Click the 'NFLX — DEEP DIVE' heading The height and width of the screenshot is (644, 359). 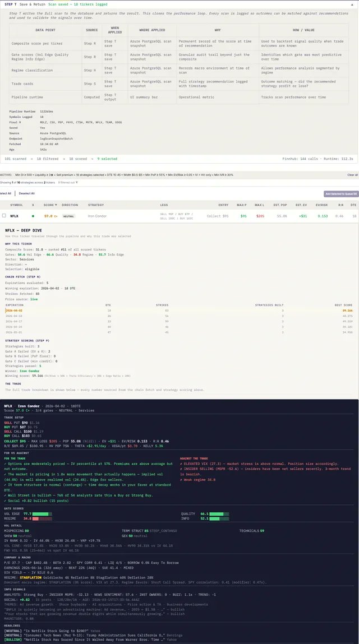coord(24,230)
